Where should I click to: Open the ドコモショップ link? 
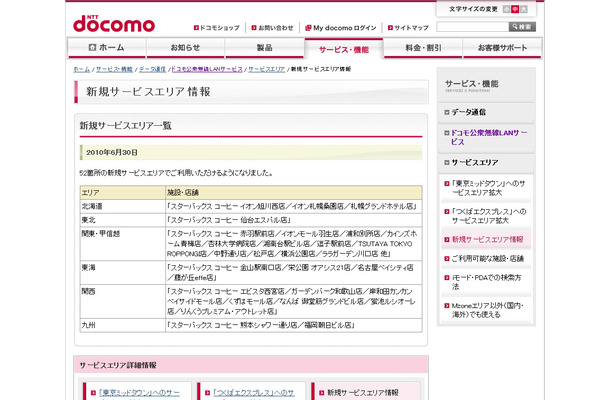pos(219,28)
